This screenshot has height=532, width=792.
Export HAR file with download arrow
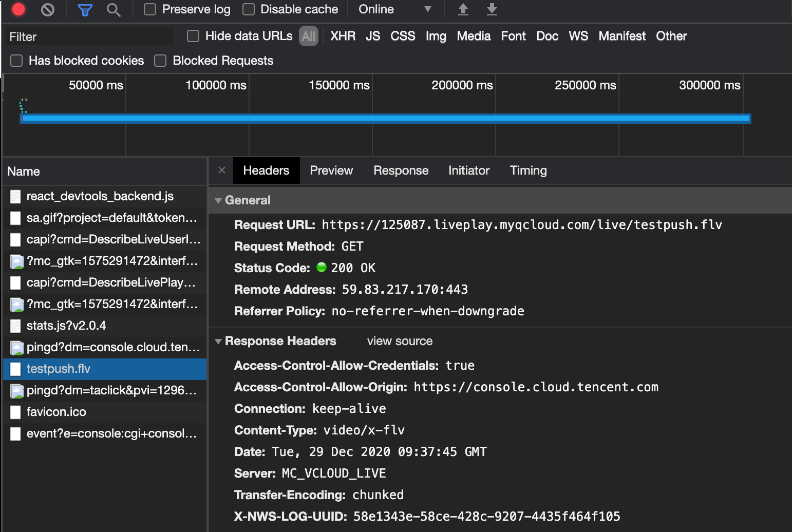pos(492,9)
